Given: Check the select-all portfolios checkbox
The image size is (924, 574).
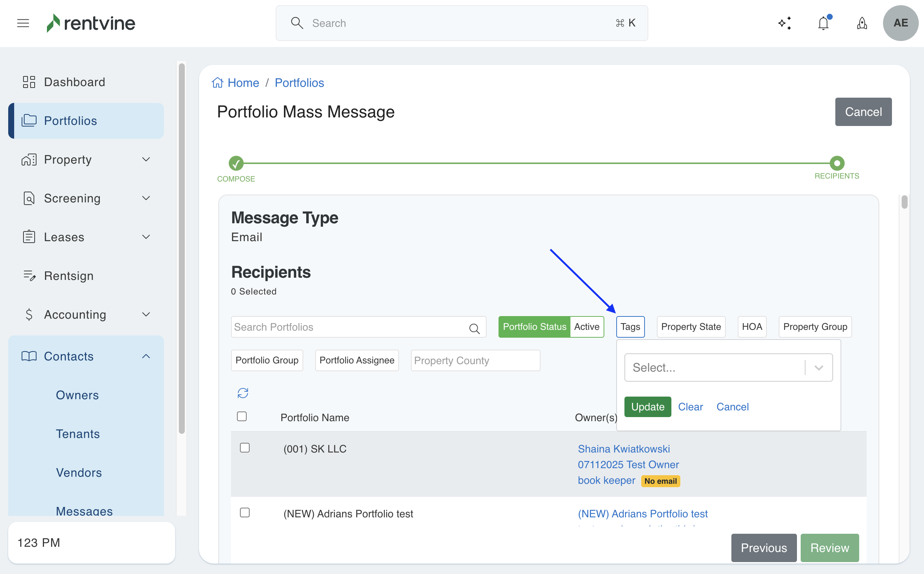Looking at the screenshot, I should pos(242,416).
